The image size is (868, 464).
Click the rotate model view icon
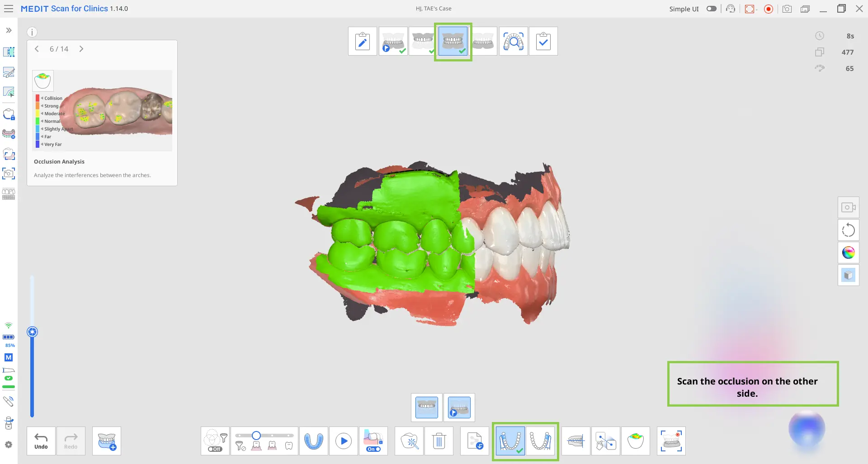point(849,230)
